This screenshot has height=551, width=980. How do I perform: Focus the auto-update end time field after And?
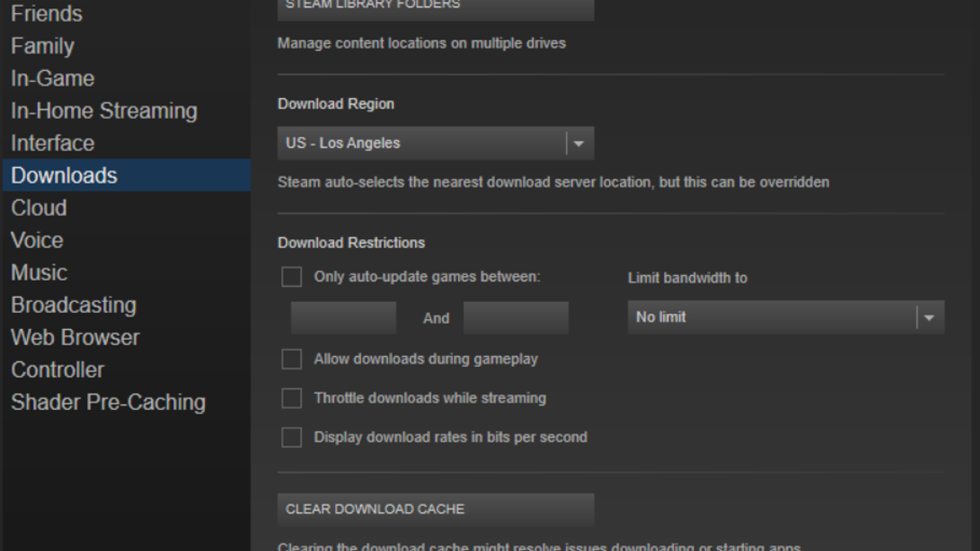pyautogui.click(x=515, y=318)
